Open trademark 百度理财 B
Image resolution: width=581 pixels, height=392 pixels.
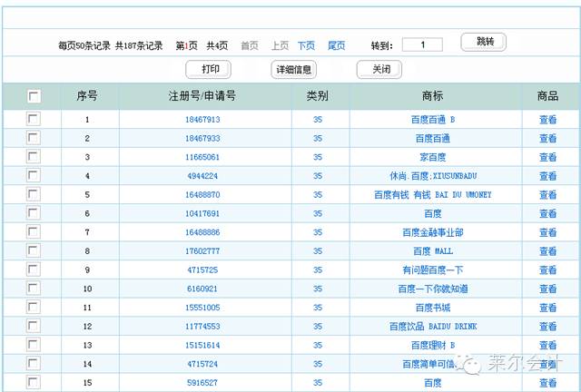pos(433,346)
